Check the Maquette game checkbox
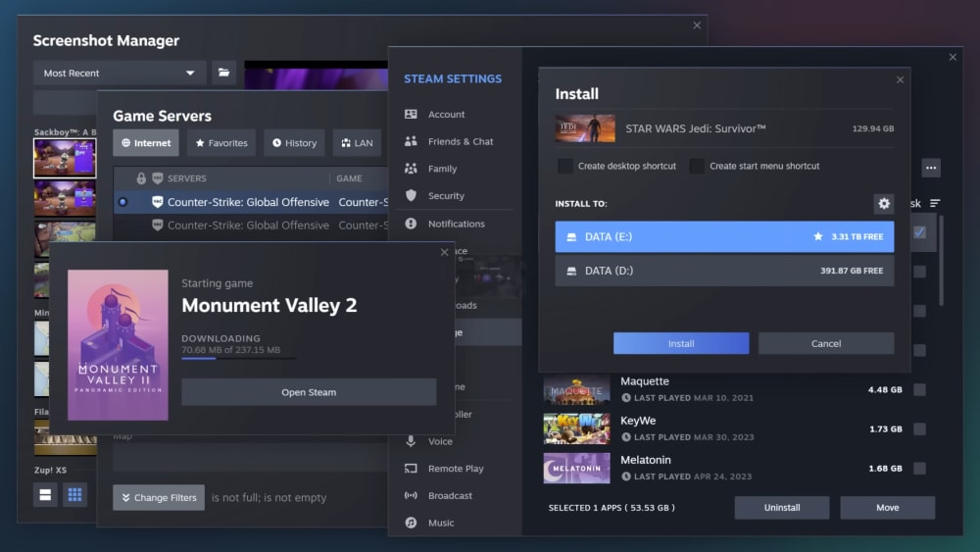 (919, 389)
